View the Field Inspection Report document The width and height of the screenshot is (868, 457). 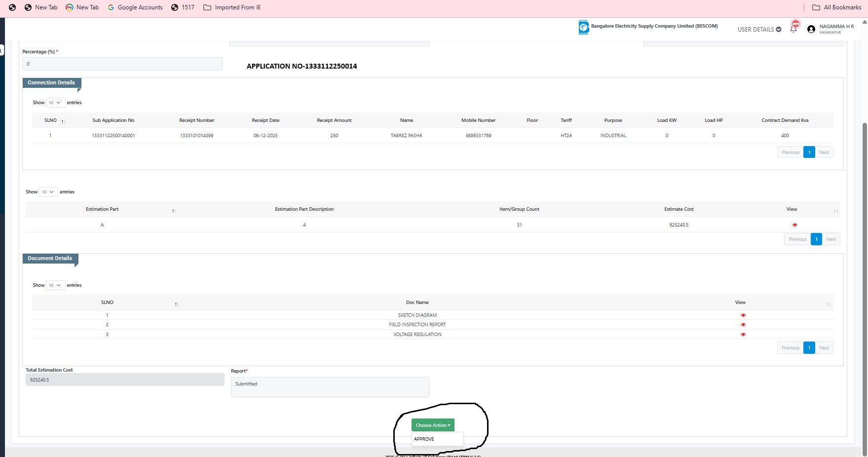743,325
